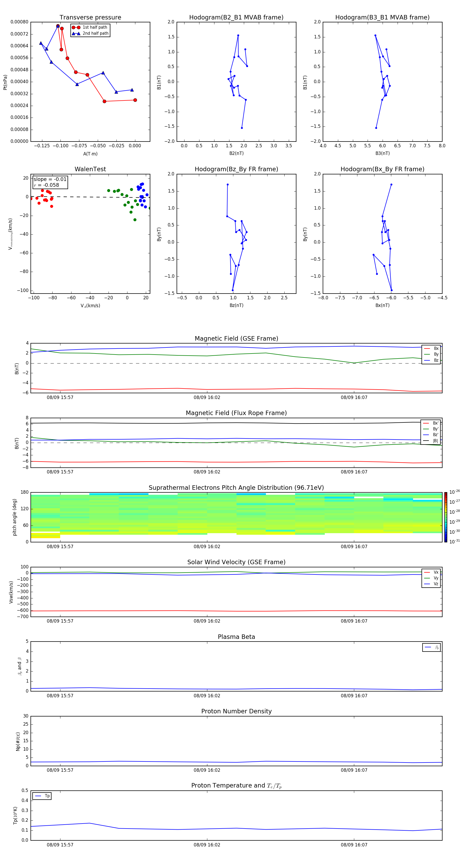Screen dimensions: 473x868
Task: Click the 'Magnetic Field (GSE Frame)' title
Action: coord(236,339)
